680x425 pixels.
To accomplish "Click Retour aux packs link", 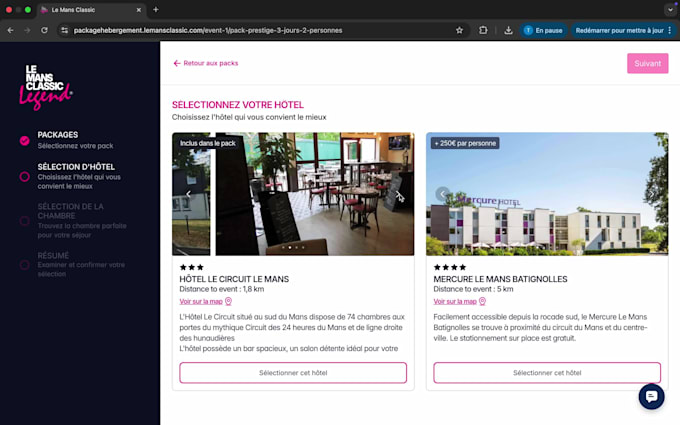I will 206,63.
